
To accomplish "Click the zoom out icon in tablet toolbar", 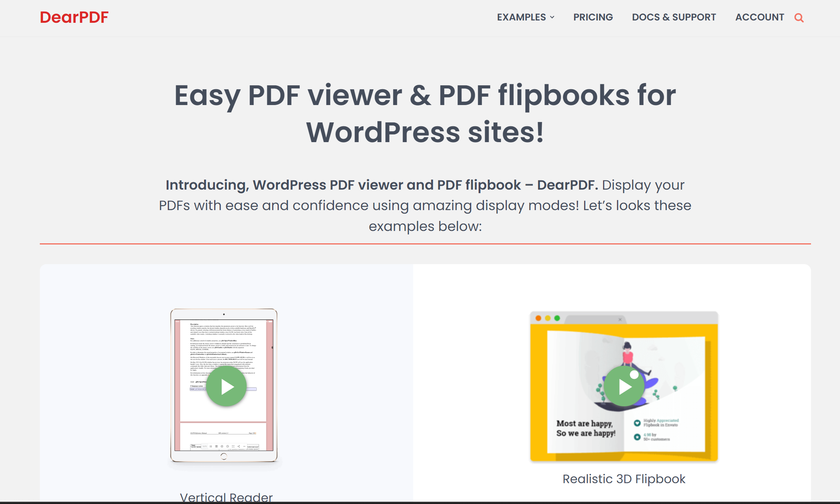I will pyautogui.click(x=228, y=446).
